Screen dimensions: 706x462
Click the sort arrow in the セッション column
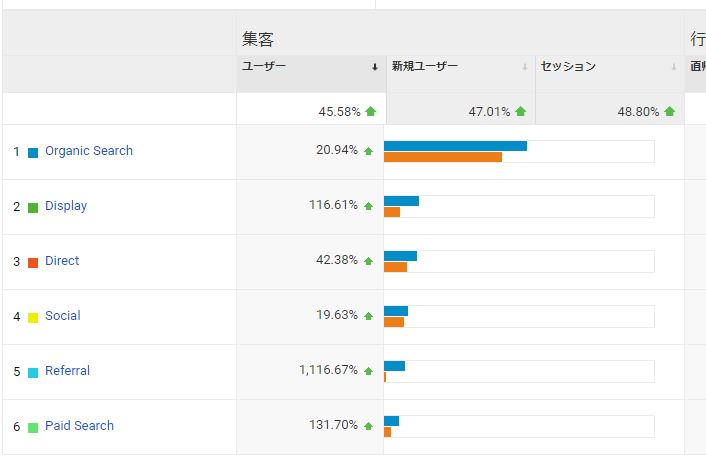tap(674, 67)
